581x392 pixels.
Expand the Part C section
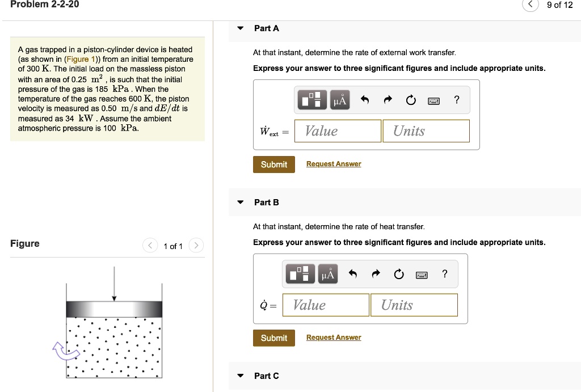coord(240,376)
